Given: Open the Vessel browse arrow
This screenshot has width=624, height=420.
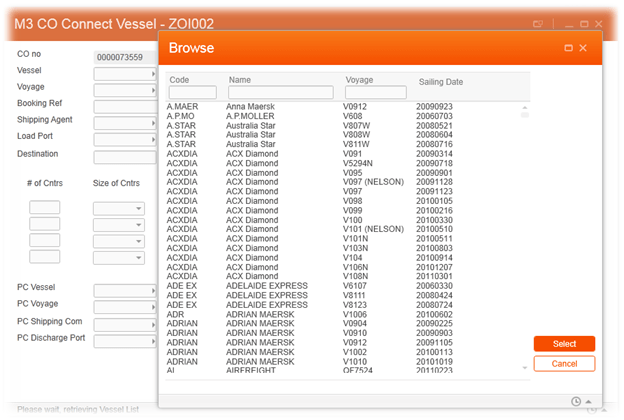Looking at the screenshot, I should (x=153, y=74).
